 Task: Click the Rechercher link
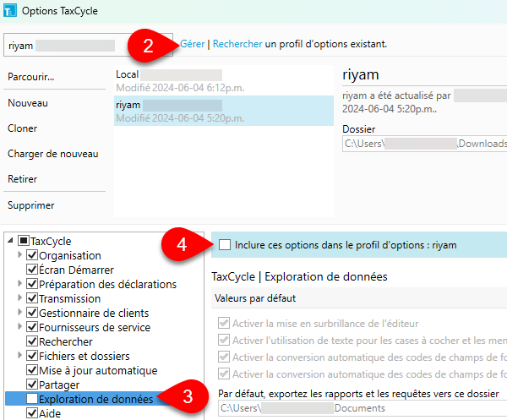click(237, 44)
